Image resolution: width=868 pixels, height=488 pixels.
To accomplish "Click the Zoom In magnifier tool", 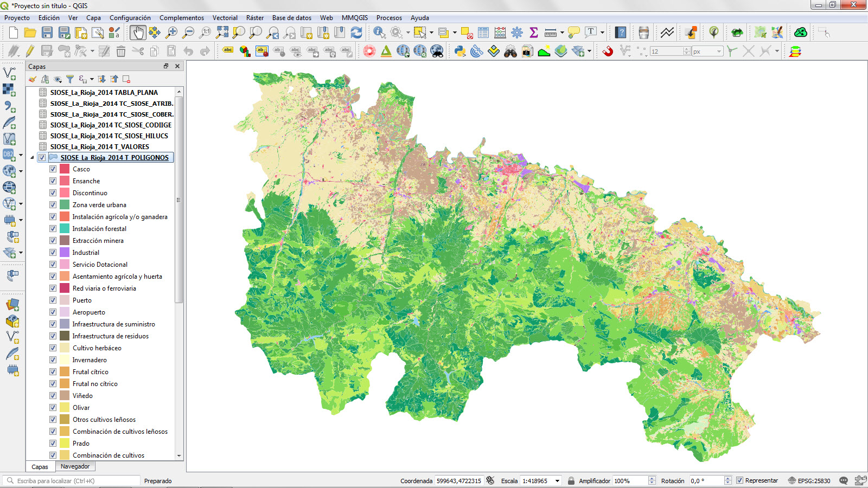I will (171, 33).
